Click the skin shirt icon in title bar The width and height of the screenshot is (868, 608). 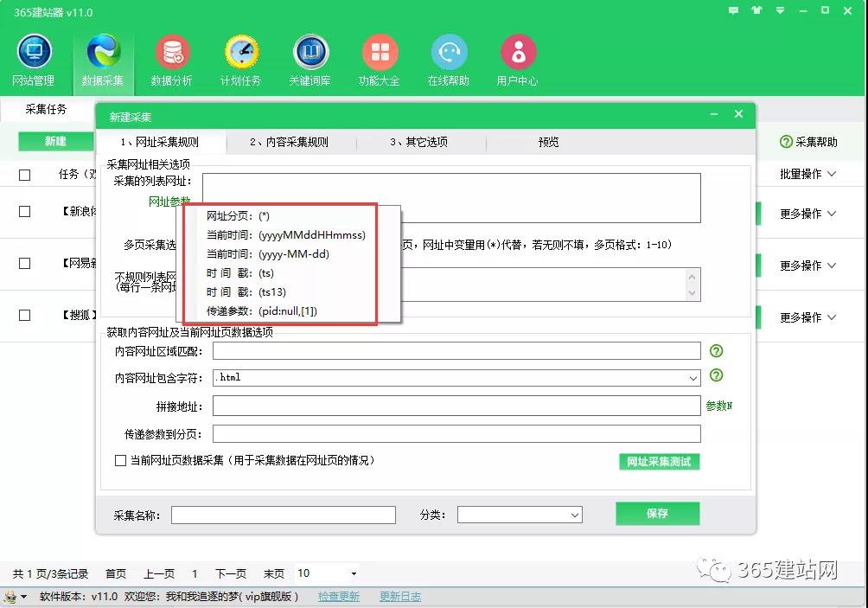756,10
